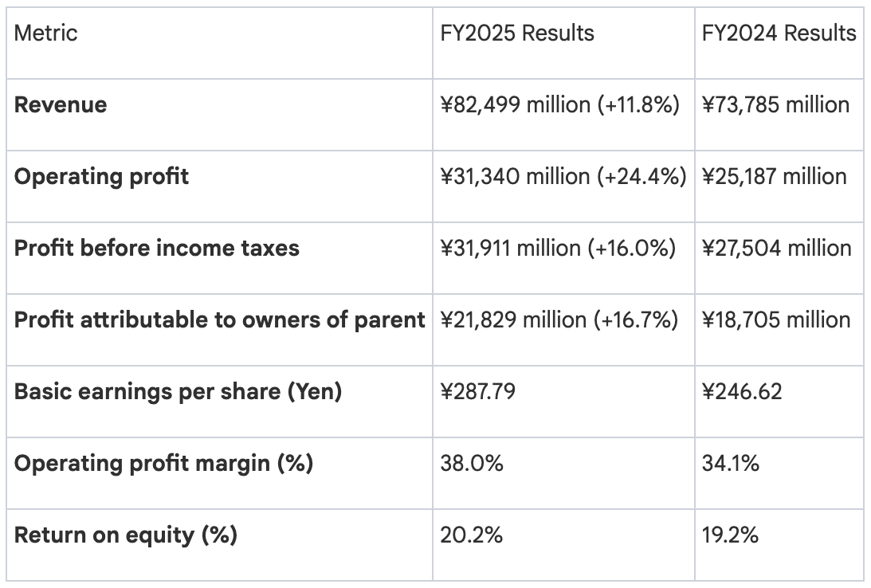871x588 pixels.
Task: Select the Return on equity label
Action: coord(126,535)
